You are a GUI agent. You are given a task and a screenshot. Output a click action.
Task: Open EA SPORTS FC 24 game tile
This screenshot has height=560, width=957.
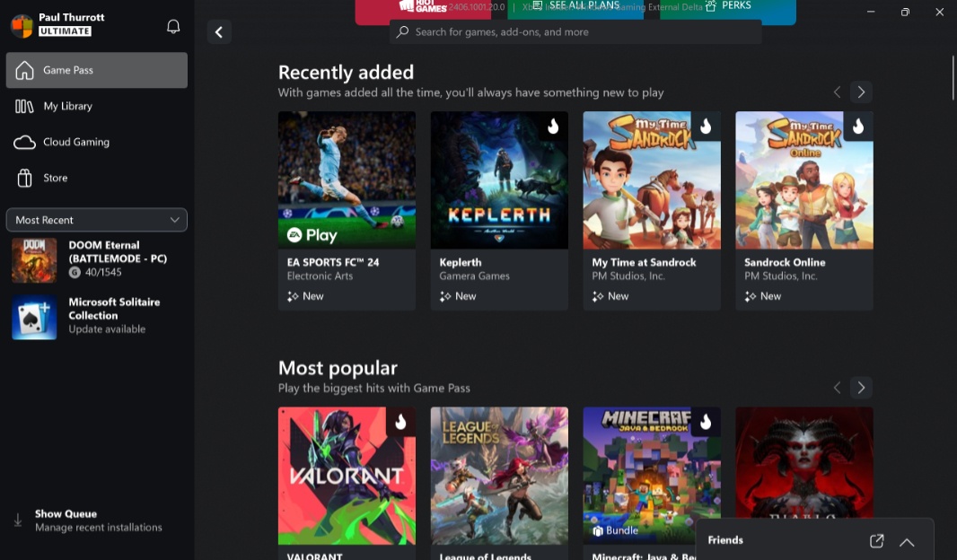click(x=347, y=210)
